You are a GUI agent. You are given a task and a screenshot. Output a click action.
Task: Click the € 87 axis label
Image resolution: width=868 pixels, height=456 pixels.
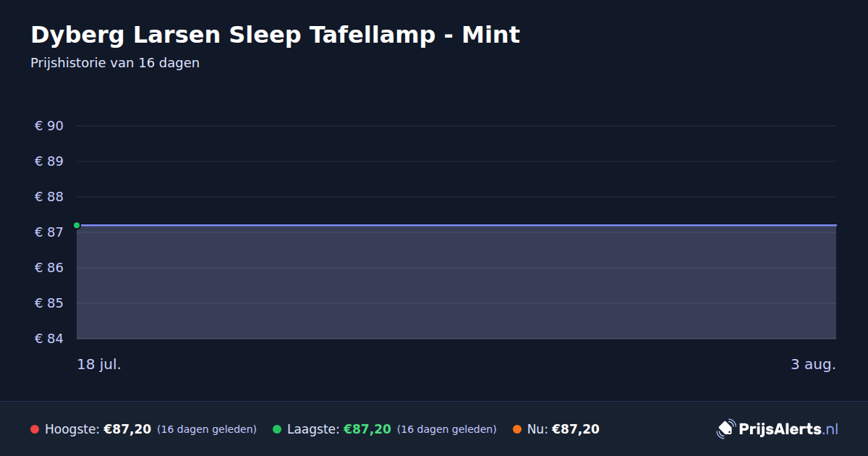pos(49,232)
